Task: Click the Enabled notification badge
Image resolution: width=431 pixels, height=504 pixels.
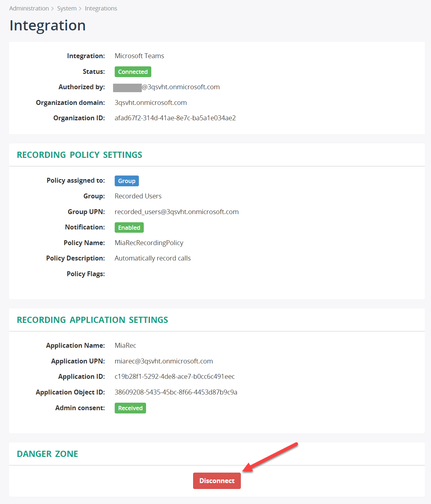Action: 129,227
